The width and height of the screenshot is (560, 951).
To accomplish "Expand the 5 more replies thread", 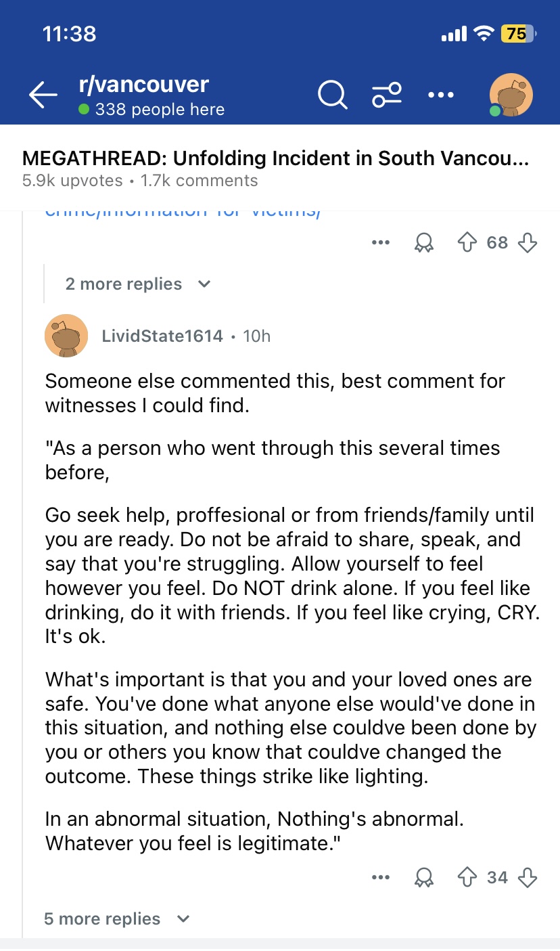I will point(117,919).
